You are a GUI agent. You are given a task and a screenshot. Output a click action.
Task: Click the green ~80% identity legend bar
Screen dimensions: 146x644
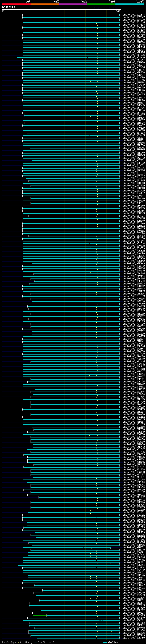click(101, 4)
